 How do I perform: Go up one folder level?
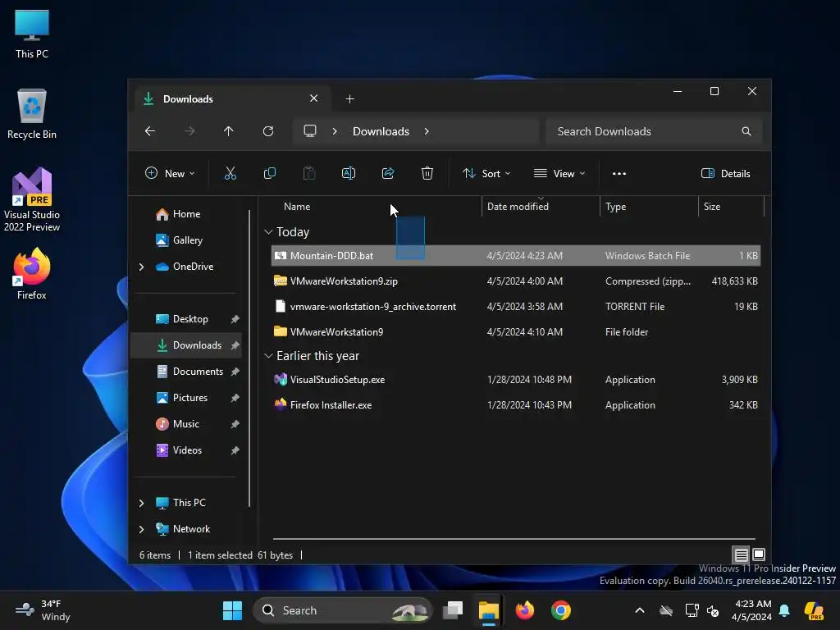229,131
